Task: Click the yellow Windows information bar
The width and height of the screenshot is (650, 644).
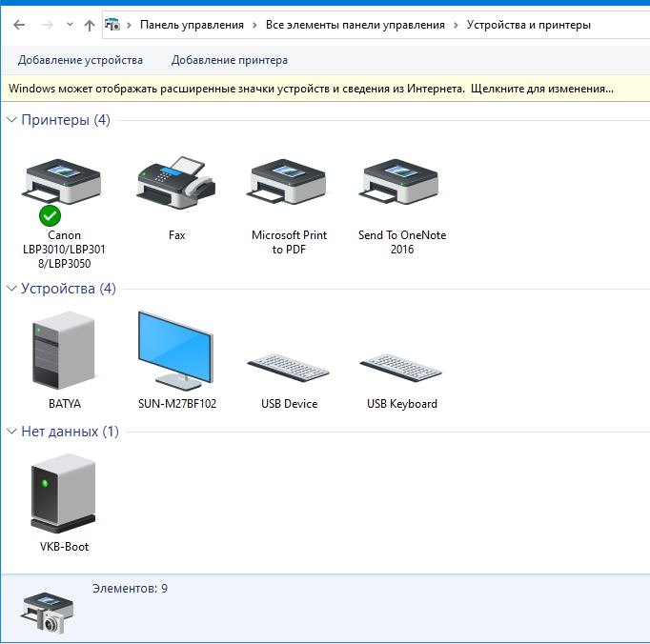Action: click(311, 89)
